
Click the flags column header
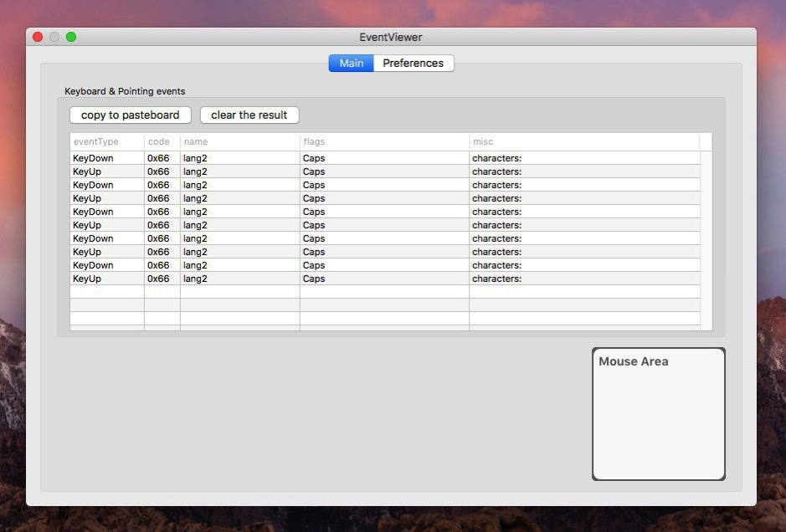pos(314,142)
